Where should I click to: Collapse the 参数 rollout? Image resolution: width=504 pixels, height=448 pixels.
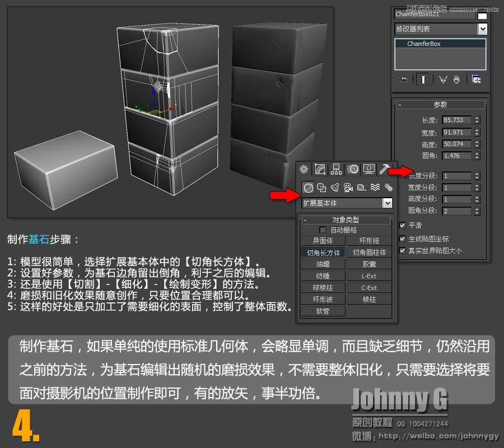[440, 105]
